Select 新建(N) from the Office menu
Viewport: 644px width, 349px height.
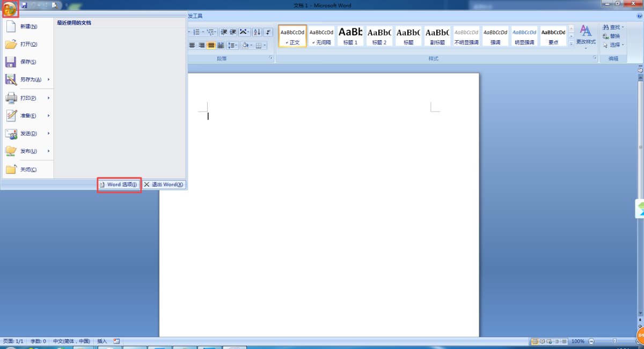click(x=28, y=26)
